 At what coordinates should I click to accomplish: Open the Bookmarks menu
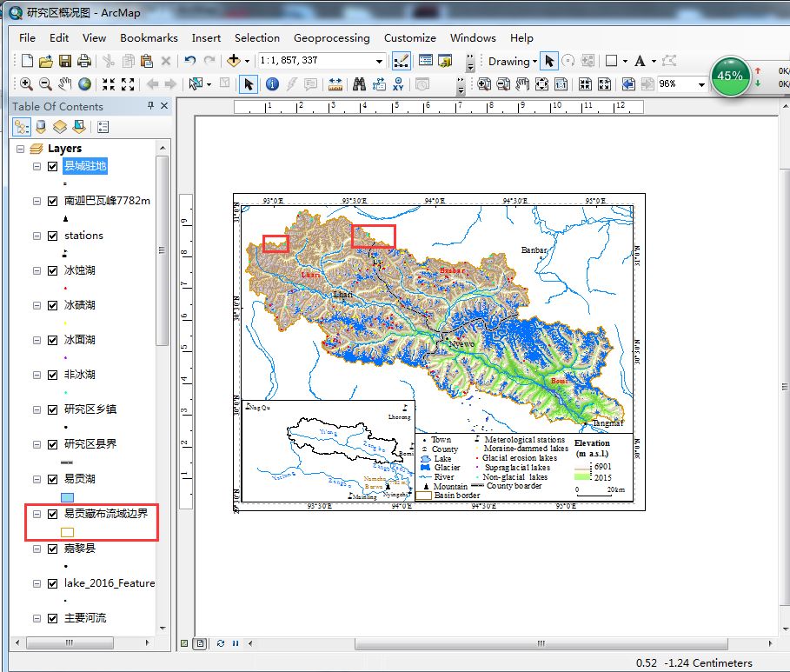[x=148, y=38]
